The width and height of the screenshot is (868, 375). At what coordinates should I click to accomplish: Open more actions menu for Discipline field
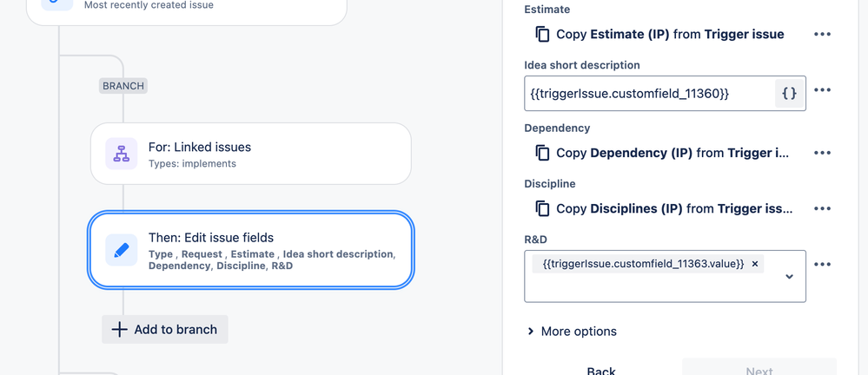pyautogui.click(x=822, y=208)
